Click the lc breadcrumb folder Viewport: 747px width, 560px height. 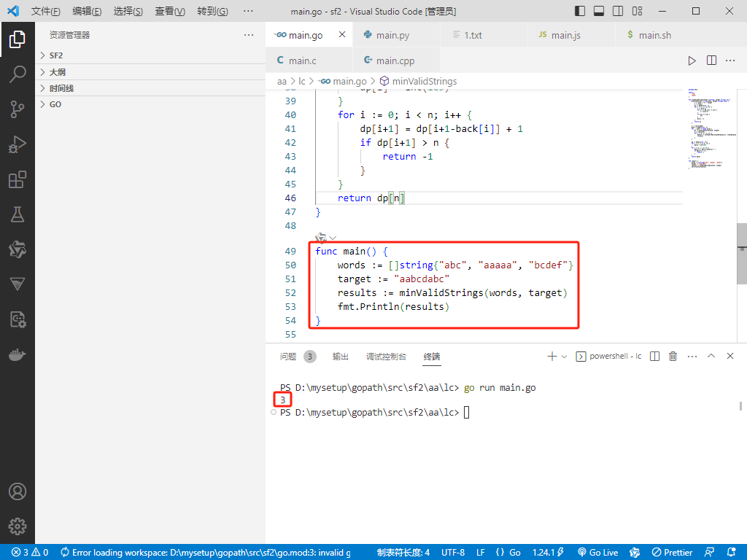pyautogui.click(x=301, y=82)
